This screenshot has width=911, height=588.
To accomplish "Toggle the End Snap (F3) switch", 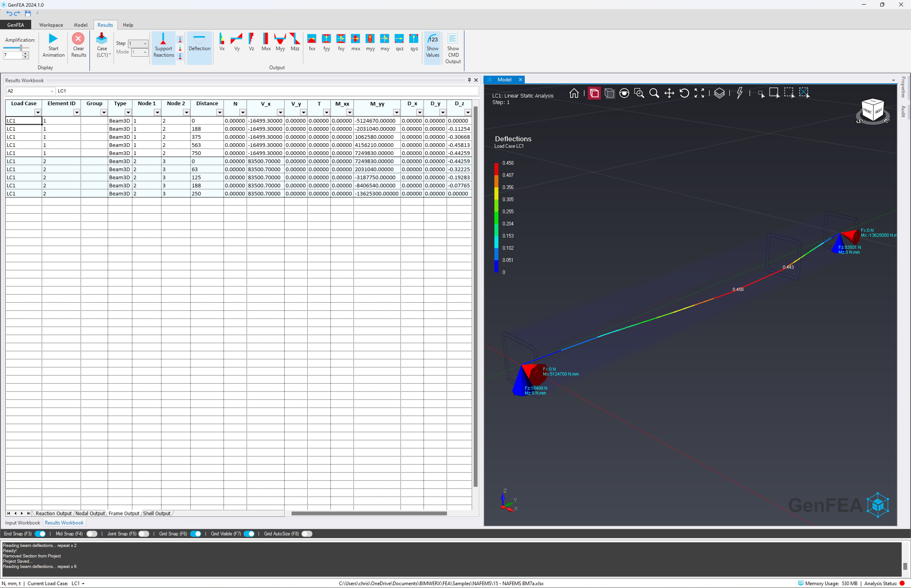I will click(x=40, y=534).
